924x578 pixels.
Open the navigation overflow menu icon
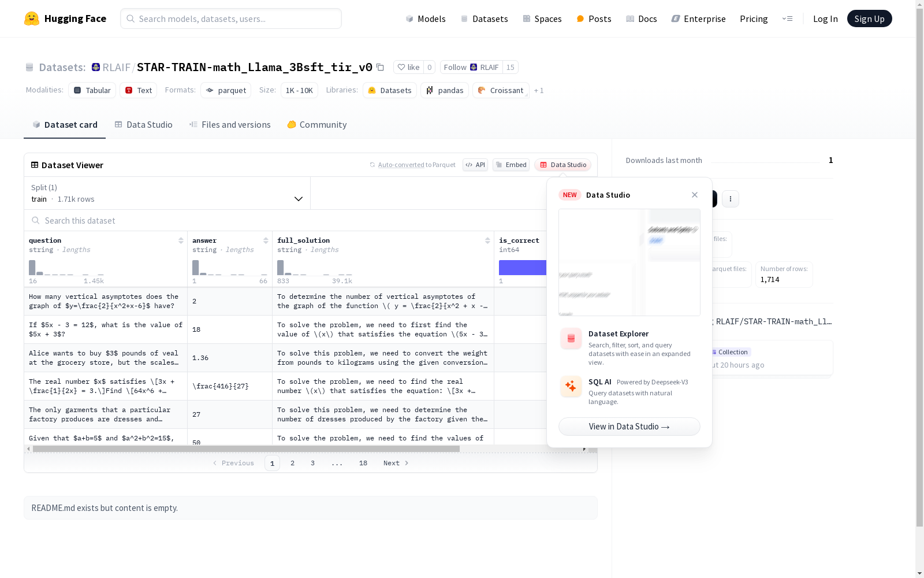click(x=787, y=18)
